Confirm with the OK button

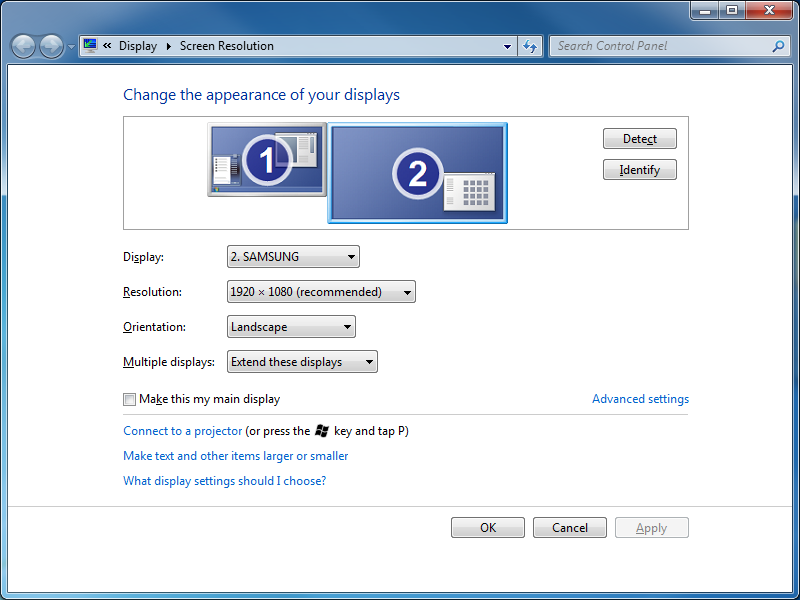click(488, 528)
